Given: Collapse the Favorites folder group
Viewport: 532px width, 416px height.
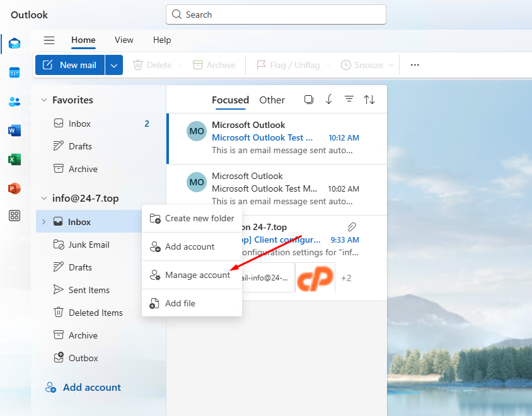Looking at the screenshot, I should tap(44, 100).
